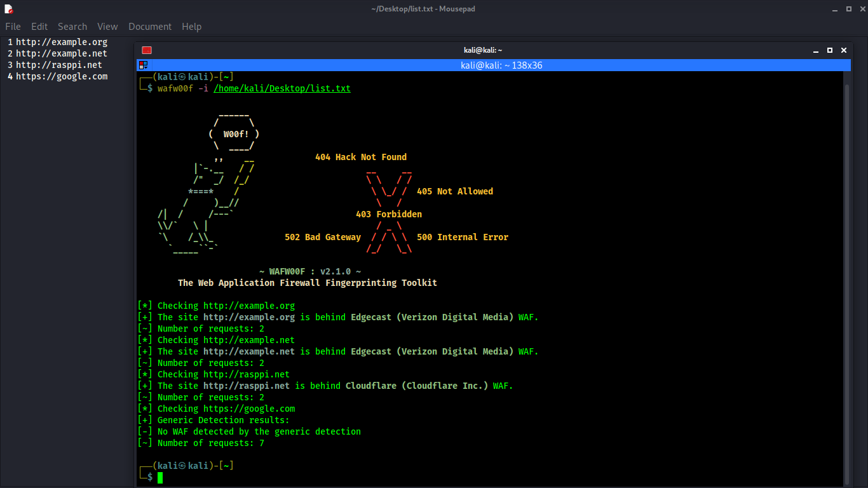Image resolution: width=868 pixels, height=488 pixels.
Task: Open the File menu in Mousepad
Action: click(x=13, y=26)
